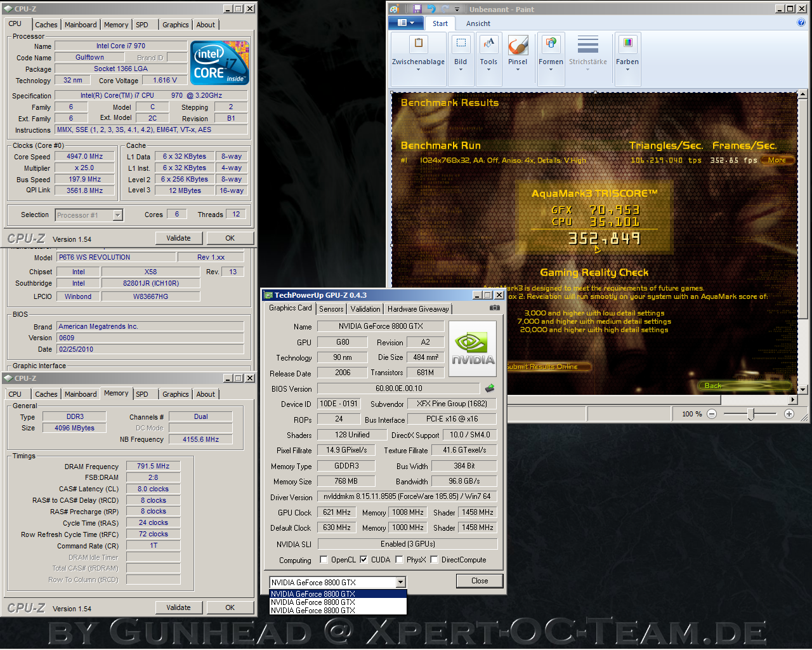Screen dimensions: 812x650
Task: Expand the Pinsel dropdown arrow under the brush
Action: [x=518, y=70]
